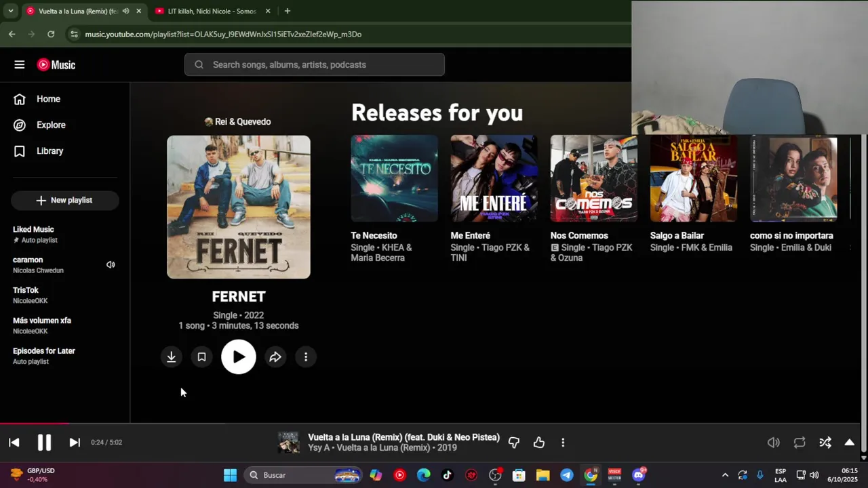Click the red song progress bar
The height and width of the screenshot is (488, 868).
point(34,424)
